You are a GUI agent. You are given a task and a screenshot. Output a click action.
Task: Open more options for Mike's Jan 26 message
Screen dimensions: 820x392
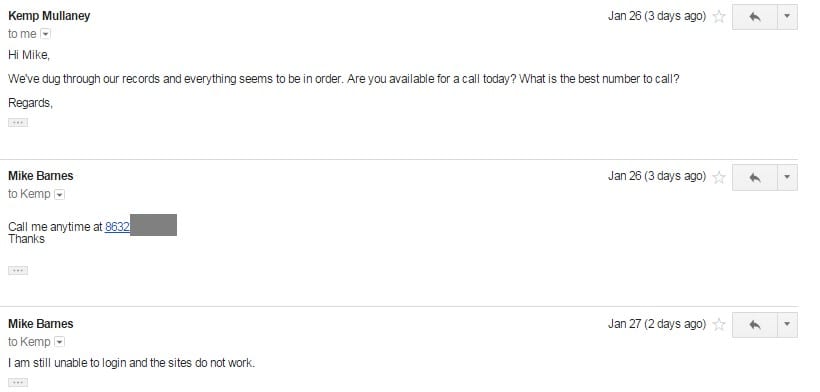pyautogui.click(x=788, y=177)
